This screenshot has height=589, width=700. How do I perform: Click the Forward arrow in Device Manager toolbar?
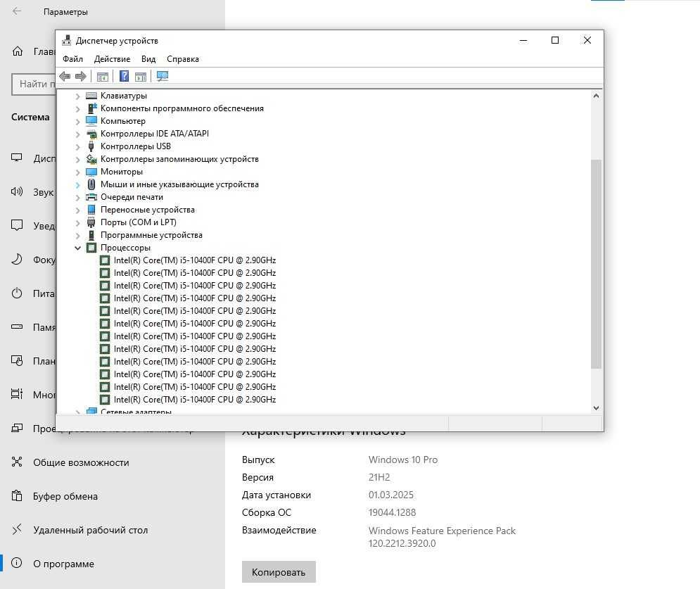point(81,77)
